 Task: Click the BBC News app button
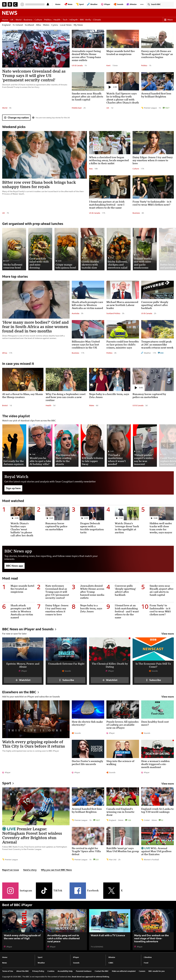point(14,566)
